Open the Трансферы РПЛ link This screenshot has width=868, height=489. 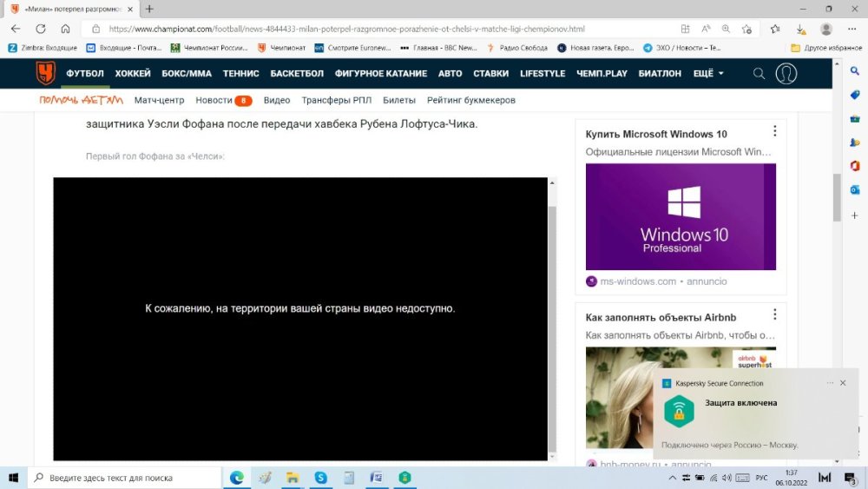337,100
